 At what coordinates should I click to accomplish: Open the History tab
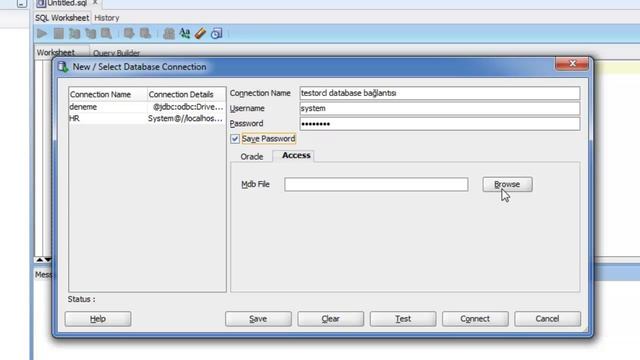click(107, 18)
